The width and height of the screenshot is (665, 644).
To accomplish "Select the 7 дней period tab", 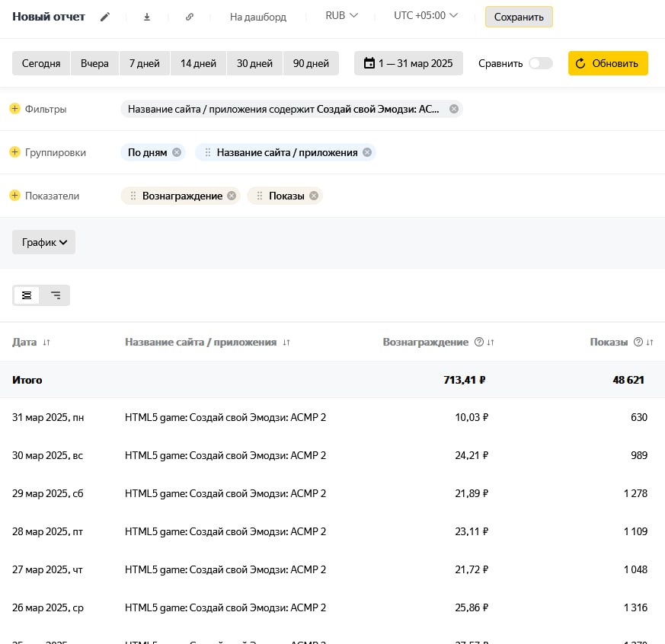I will point(144,63).
